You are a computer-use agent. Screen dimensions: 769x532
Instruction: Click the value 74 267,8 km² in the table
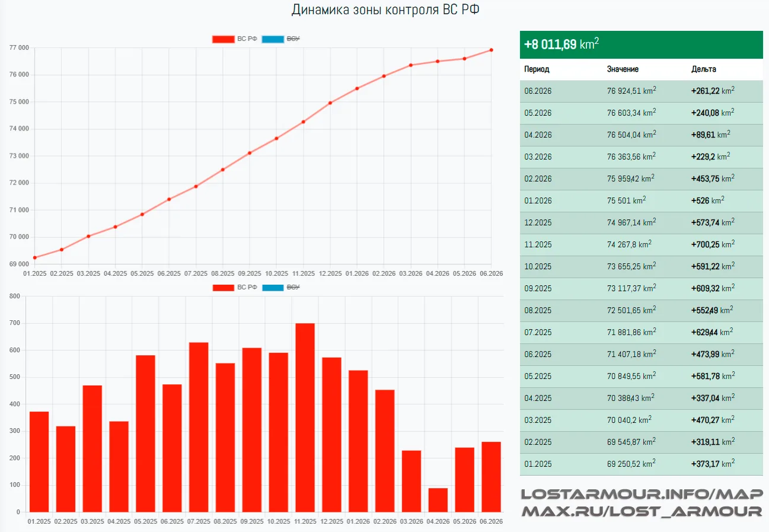[x=629, y=244]
